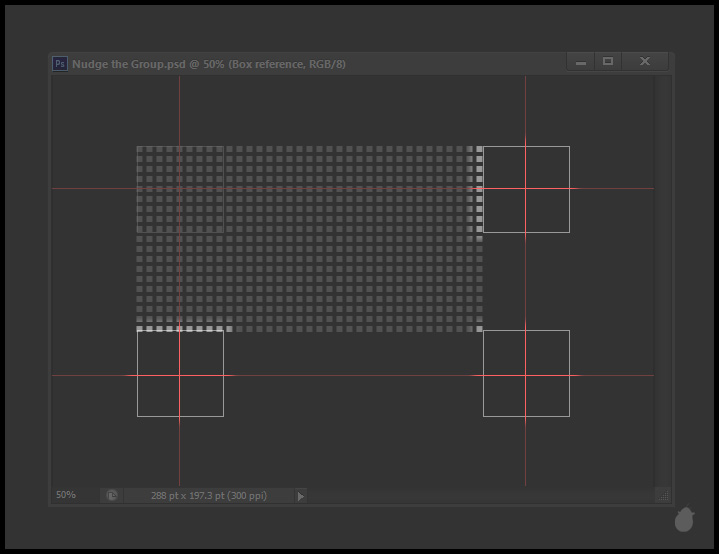This screenshot has height=554, width=719.
Task: Click the center of the checkered pattern area
Action: pos(310,239)
